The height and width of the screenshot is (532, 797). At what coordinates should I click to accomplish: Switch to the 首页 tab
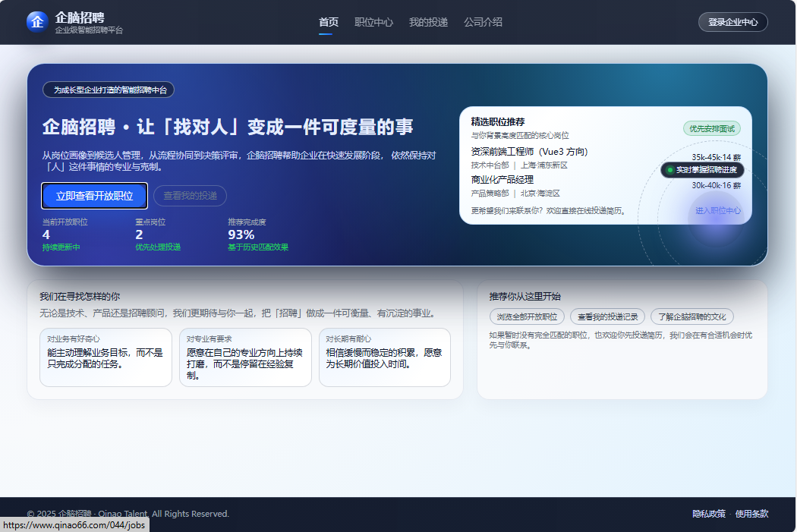(x=329, y=22)
